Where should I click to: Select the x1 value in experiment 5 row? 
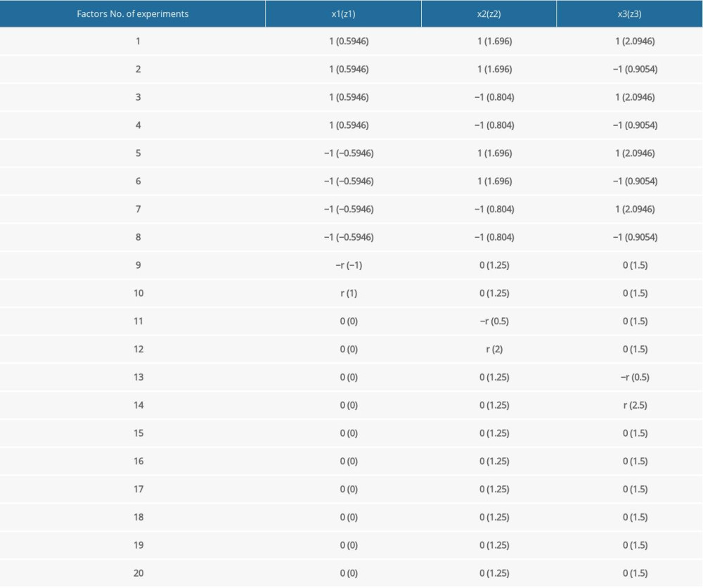(349, 153)
